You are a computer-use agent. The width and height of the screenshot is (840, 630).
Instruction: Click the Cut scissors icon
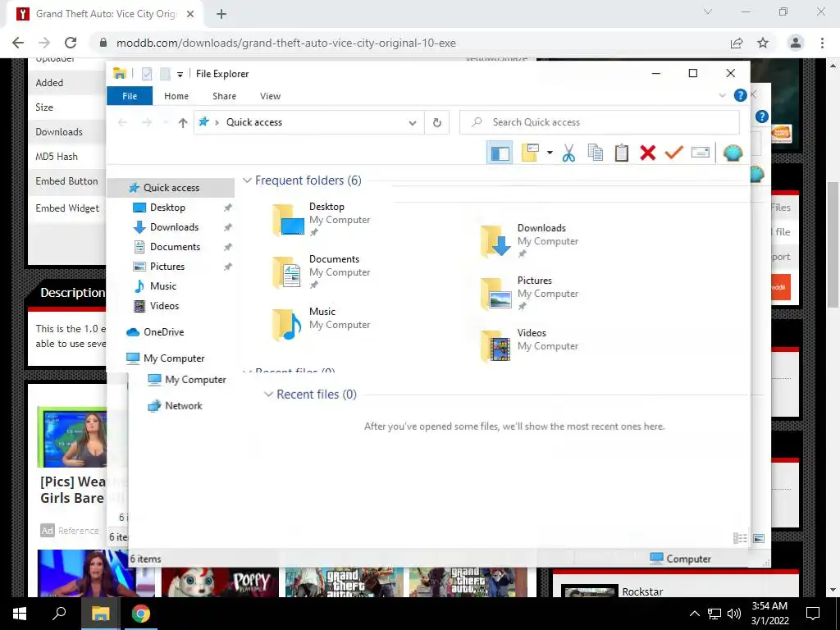pos(569,153)
